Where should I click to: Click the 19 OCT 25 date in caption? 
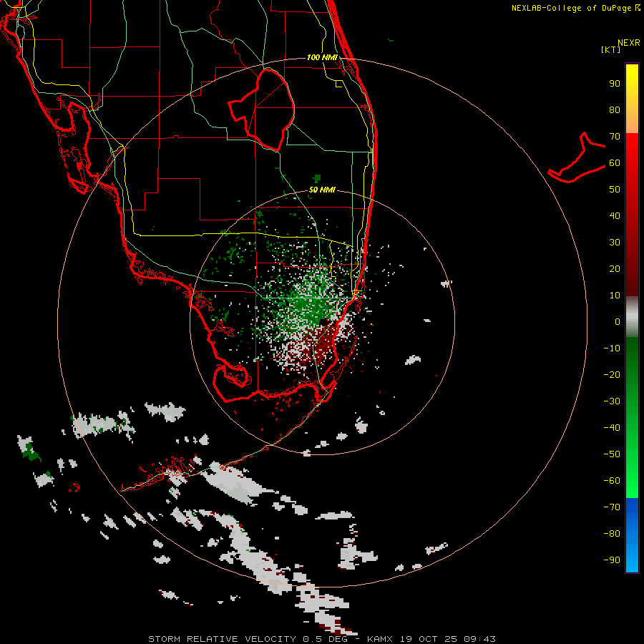point(429,639)
